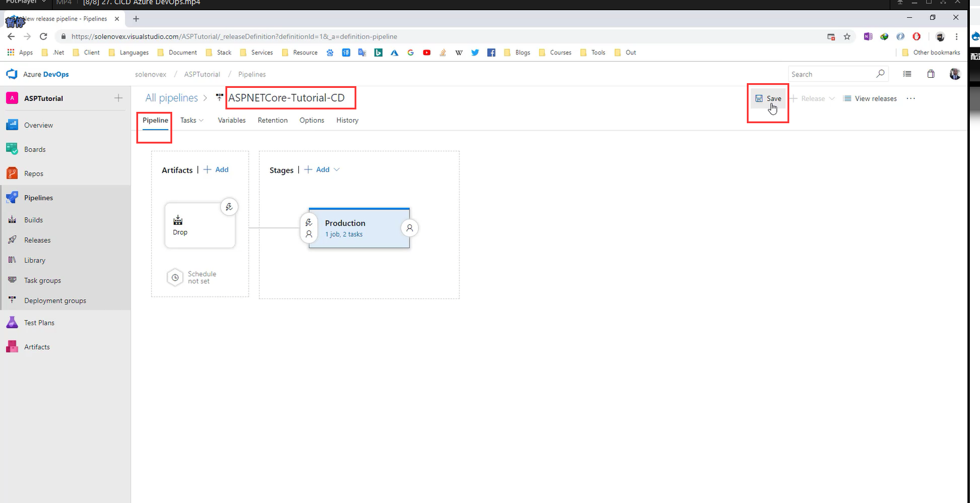Go to All pipelines breadcrumb
This screenshot has height=503, width=980.
172,98
